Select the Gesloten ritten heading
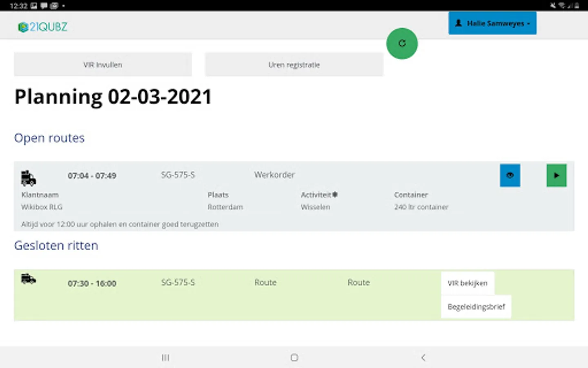The width and height of the screenshot is (588, 368). [x=56, y=245]
